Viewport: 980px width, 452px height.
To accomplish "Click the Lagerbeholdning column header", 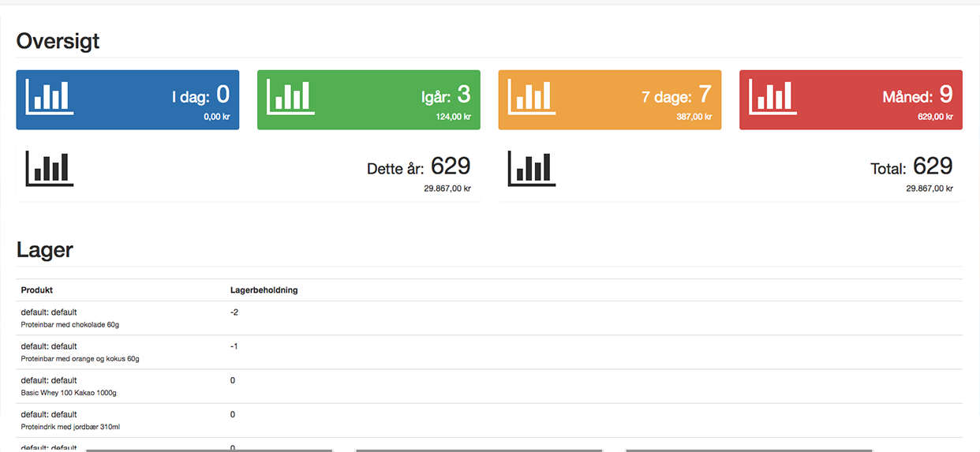I will point(264,290).
